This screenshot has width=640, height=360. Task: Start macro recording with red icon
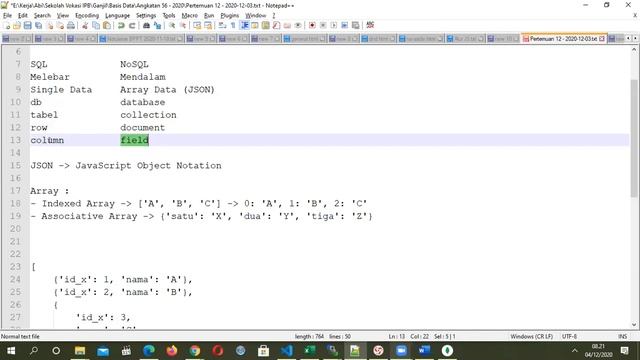pyautogui.click(x=312, y=25)
